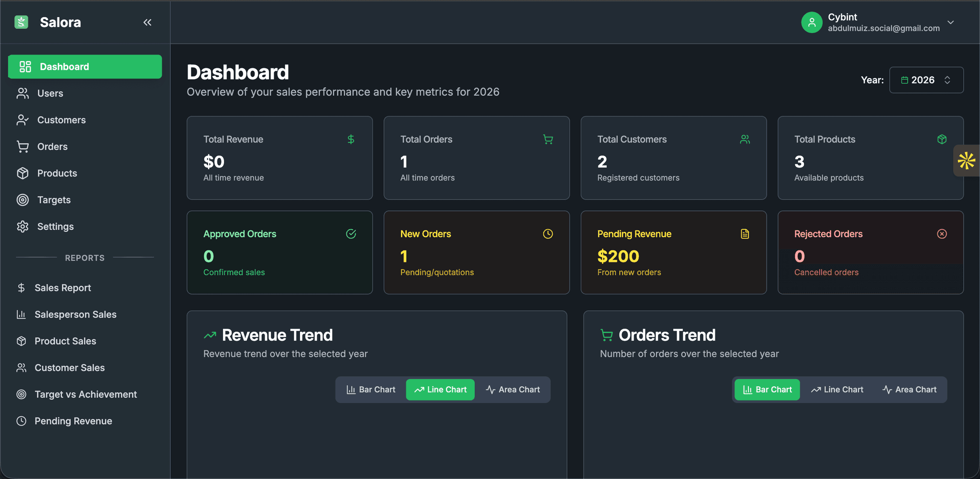The width and height of the screenshot is (980, 479).
Task: Click the New Orders clock icon
Action: pos(548,234)
